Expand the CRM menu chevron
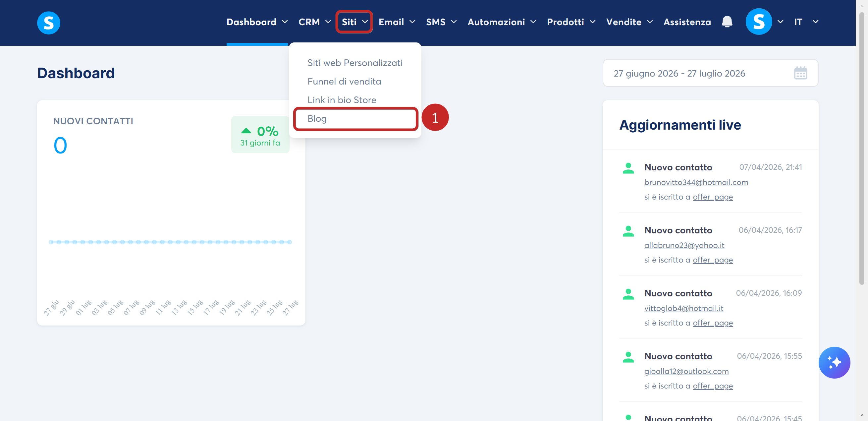 click(x=328, y=22)
